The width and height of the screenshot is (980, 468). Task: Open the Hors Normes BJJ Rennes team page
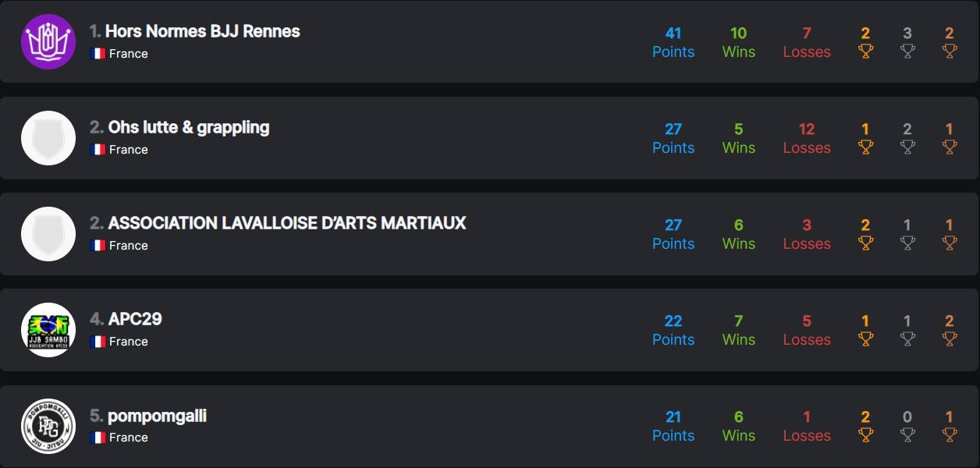point(202,31)
